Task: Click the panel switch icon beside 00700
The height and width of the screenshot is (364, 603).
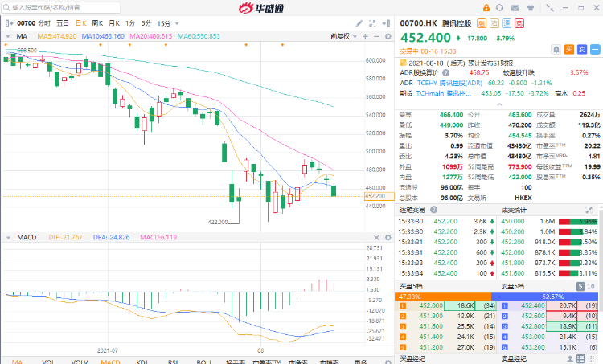Action: tap(9, 23)
